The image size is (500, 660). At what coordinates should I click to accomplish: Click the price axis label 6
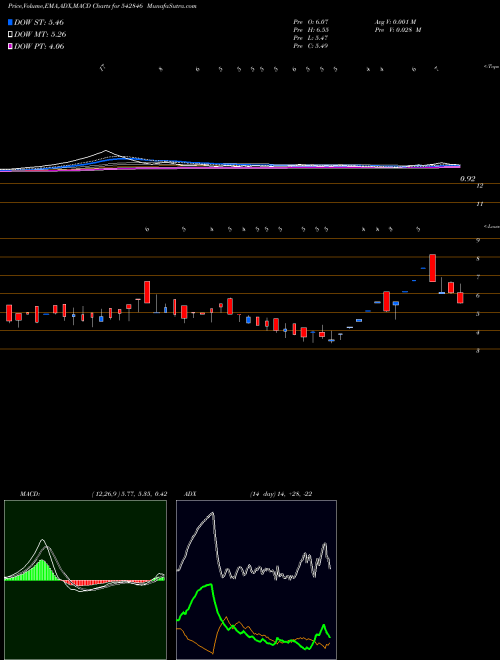click(x=478, y=296)
